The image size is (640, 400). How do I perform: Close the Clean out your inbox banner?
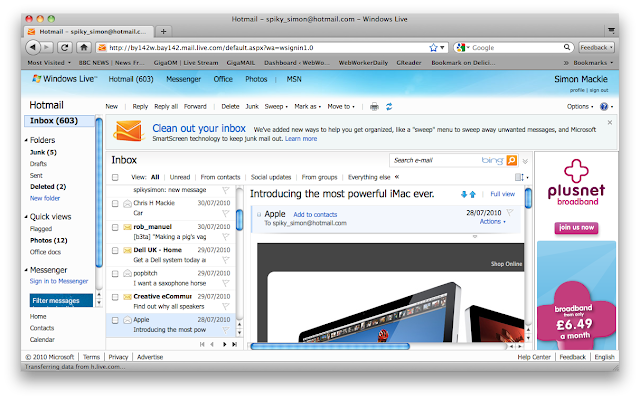click(610, 122)
